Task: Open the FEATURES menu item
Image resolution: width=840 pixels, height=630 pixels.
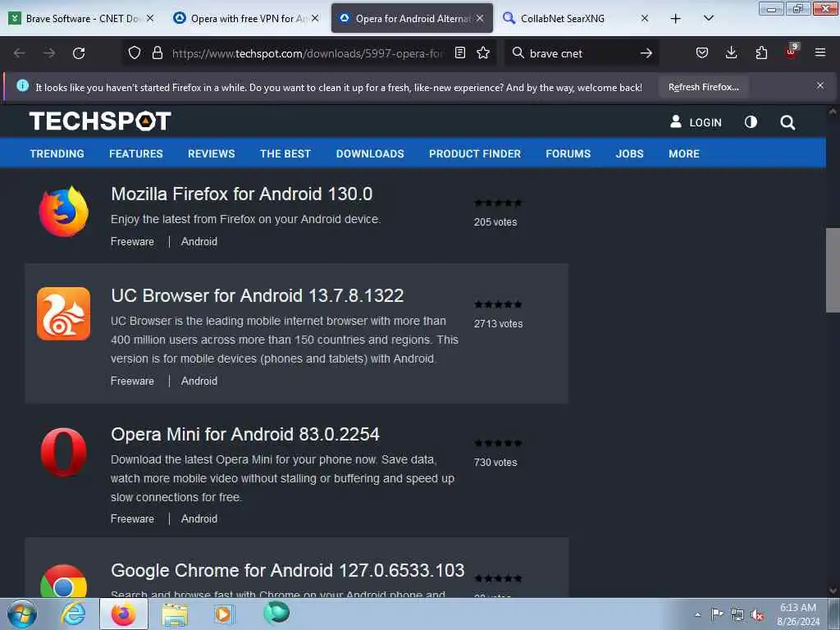Action: point(136,153)
